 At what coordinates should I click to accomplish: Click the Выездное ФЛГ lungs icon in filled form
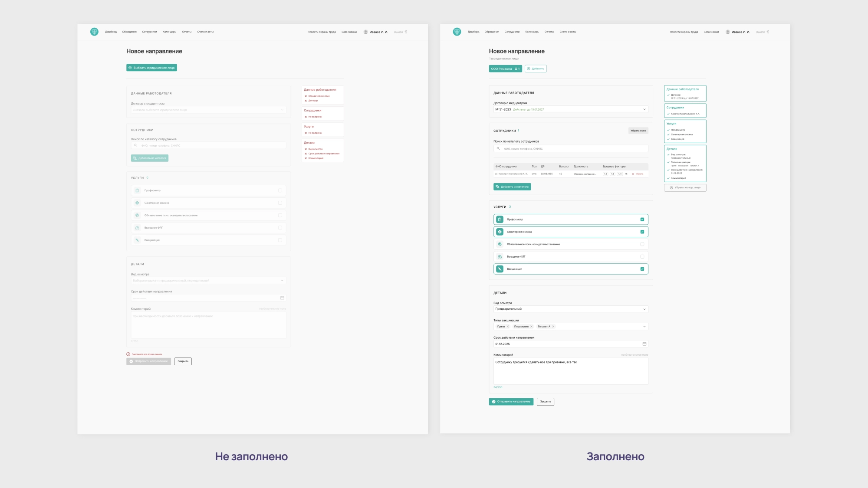pyautogui.click(x=500, y=257)
